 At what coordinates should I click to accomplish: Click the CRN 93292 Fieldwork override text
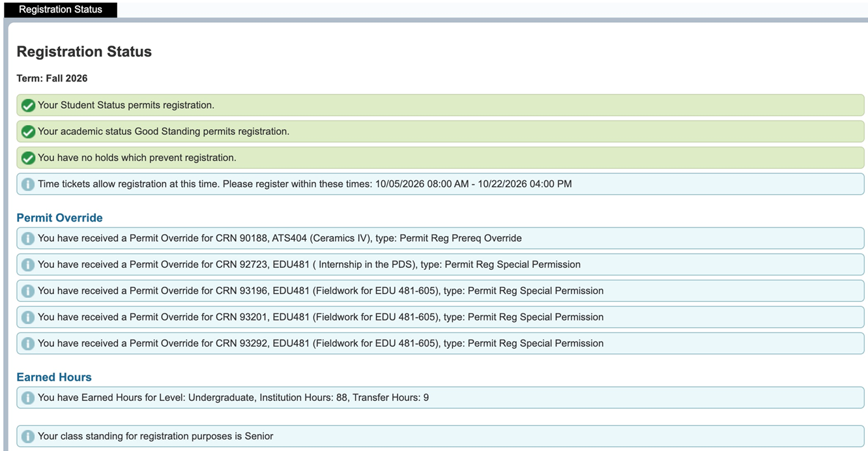321,343
